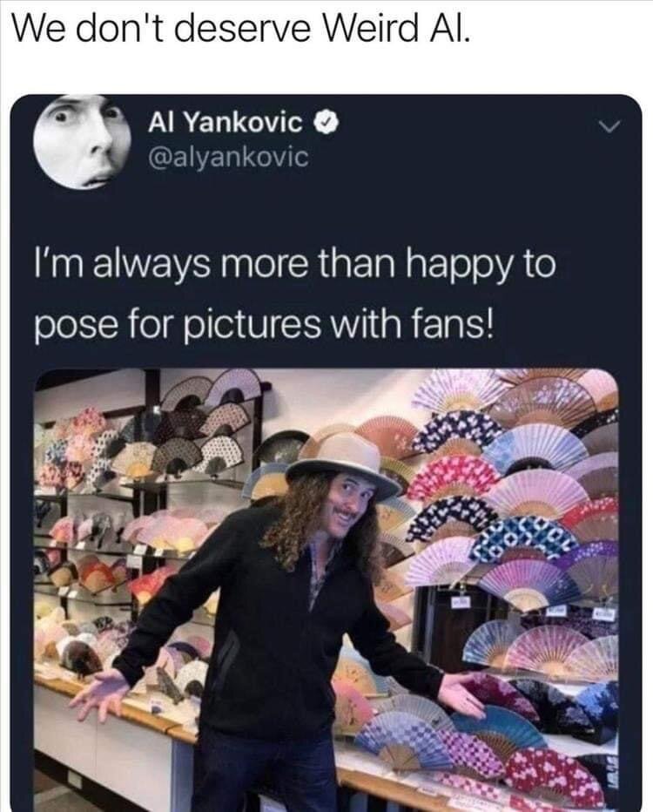Screen dimensions: 653x812
Task: Open Al Yankovic's profile avatar
Action: pos(82,141)
